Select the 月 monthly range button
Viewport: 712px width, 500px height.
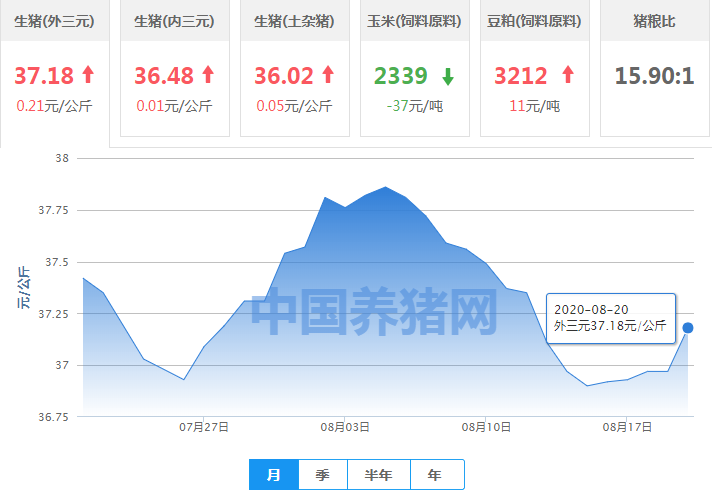click(x=273, y=475)
